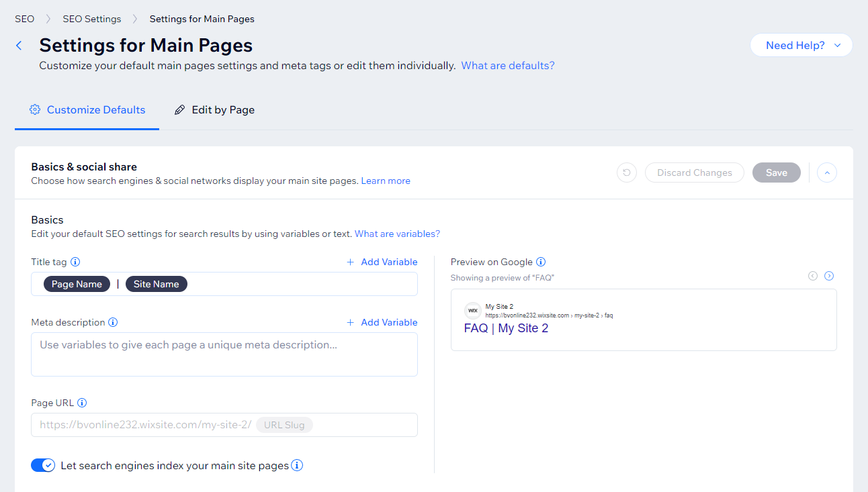Select the Page Name variable chip

[x=77, y=284]
